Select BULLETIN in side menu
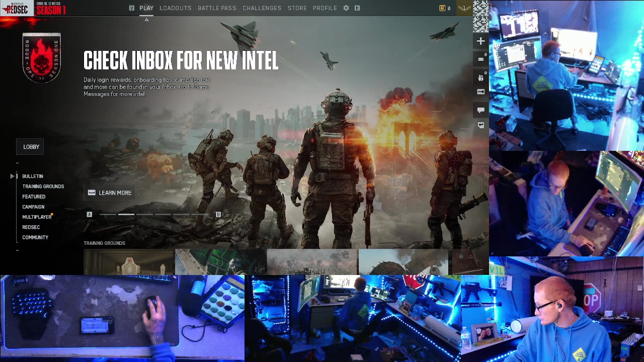Image resolution: width=644 pixels, height=362 pixels. pyautogui.click(x=33, y=176)
